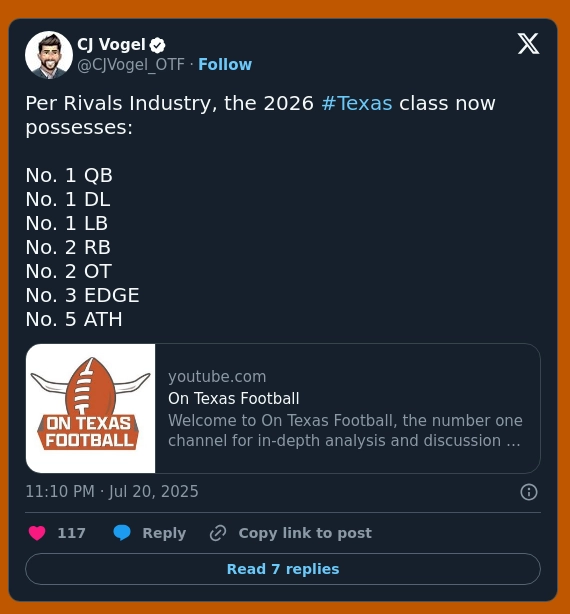
Task: Click the Welcome to On Texas Football description
Action: (x=345, y=430)
